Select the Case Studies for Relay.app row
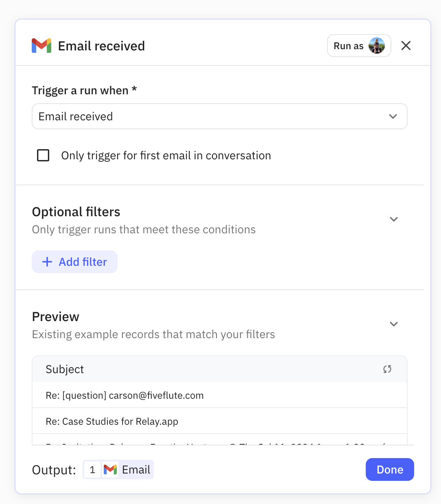Screen dimensions: 441x504 pos(112,421)
